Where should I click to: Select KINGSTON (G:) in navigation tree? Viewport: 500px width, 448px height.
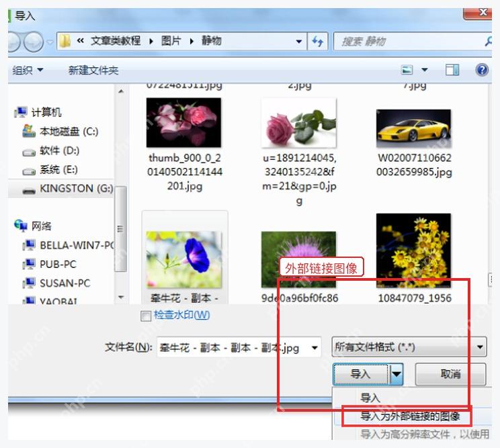point(60,189)
